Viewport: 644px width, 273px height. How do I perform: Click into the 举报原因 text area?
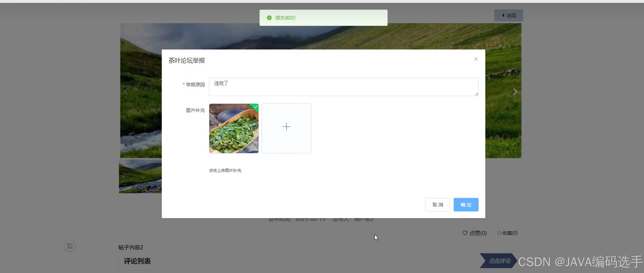[343, 87]
